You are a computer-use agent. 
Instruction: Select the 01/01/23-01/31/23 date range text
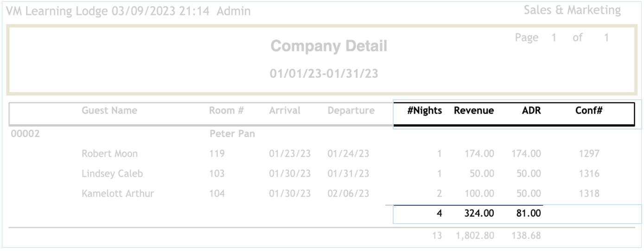[x=324, y=73]
